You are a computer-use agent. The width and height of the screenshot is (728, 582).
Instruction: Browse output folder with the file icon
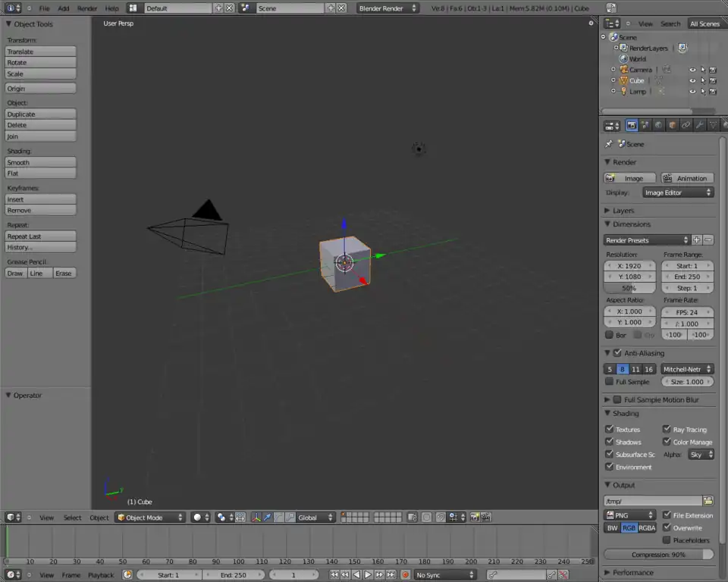[x=708, y=501]
